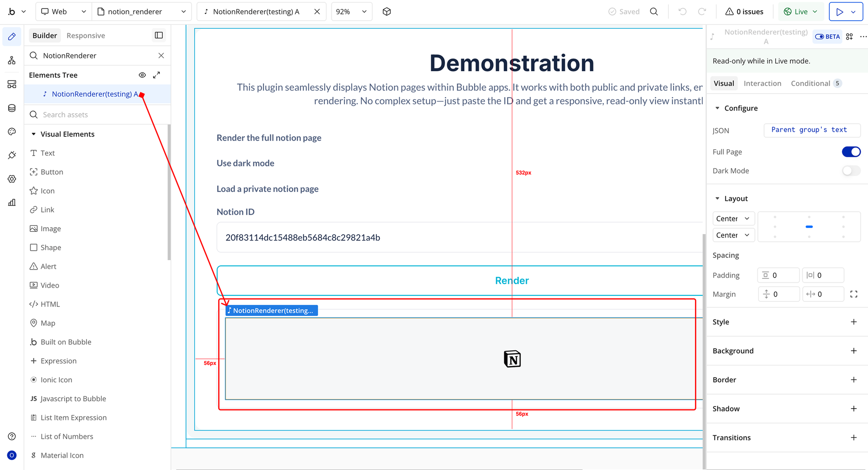Open the Plugins plug icon
This screenshot has width=868, height=470.
click(x=12, y=155)
